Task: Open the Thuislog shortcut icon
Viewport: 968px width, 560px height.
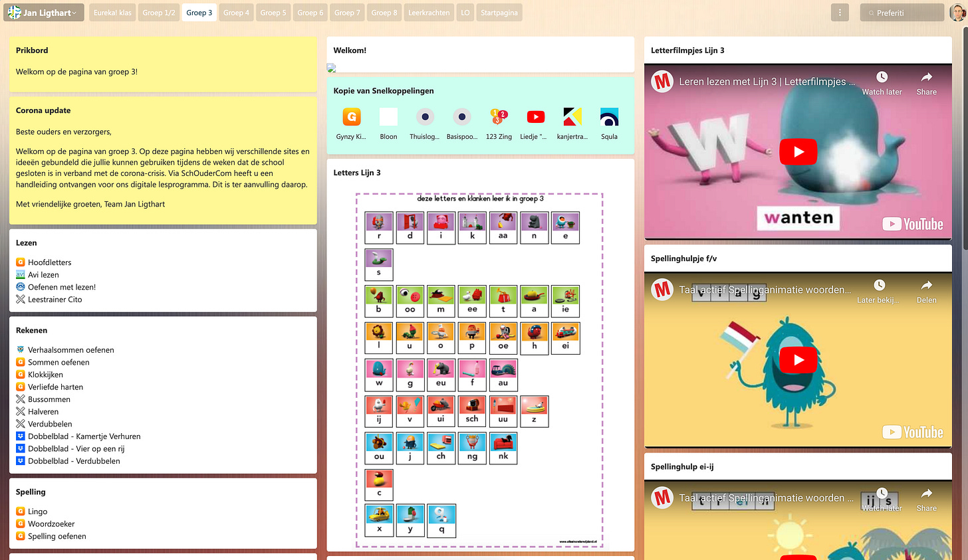Action: tap(425, 117)
